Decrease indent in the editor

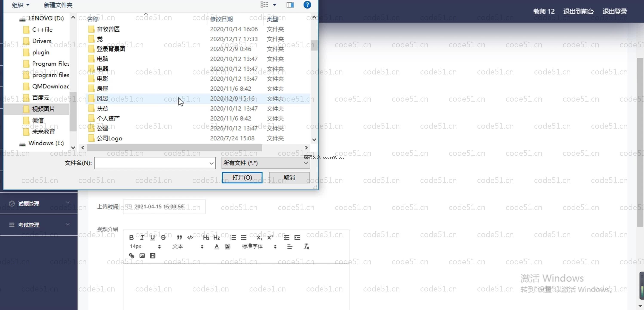pyautogui.click(x=287, y=237)
